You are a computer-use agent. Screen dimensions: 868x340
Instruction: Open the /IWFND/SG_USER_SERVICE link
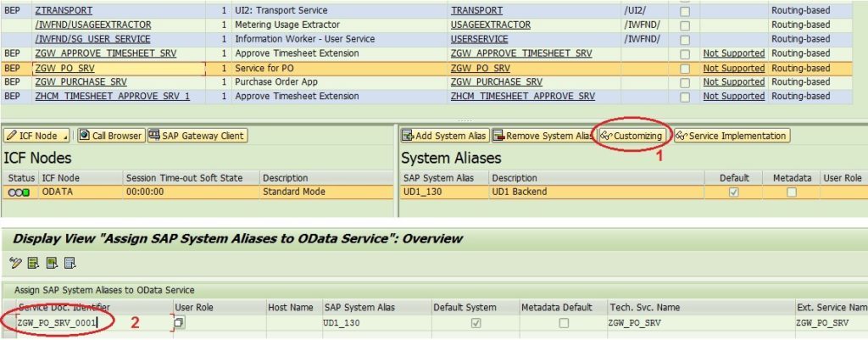92,39
